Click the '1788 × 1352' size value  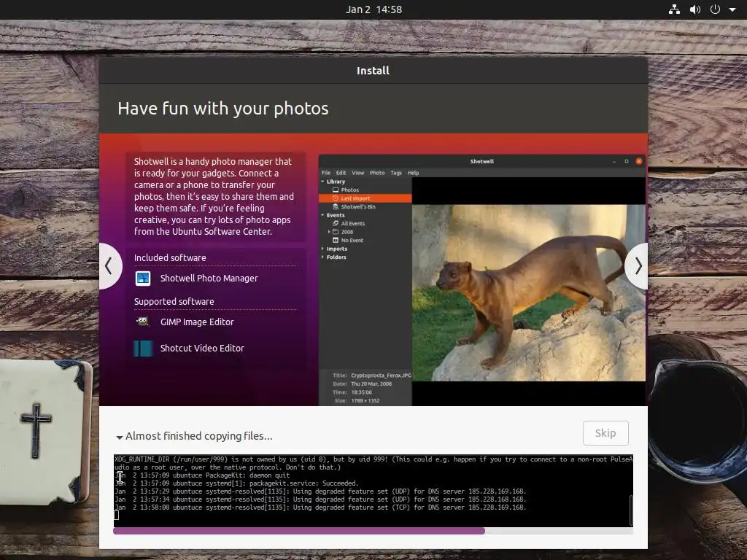(x=365, y=400)
